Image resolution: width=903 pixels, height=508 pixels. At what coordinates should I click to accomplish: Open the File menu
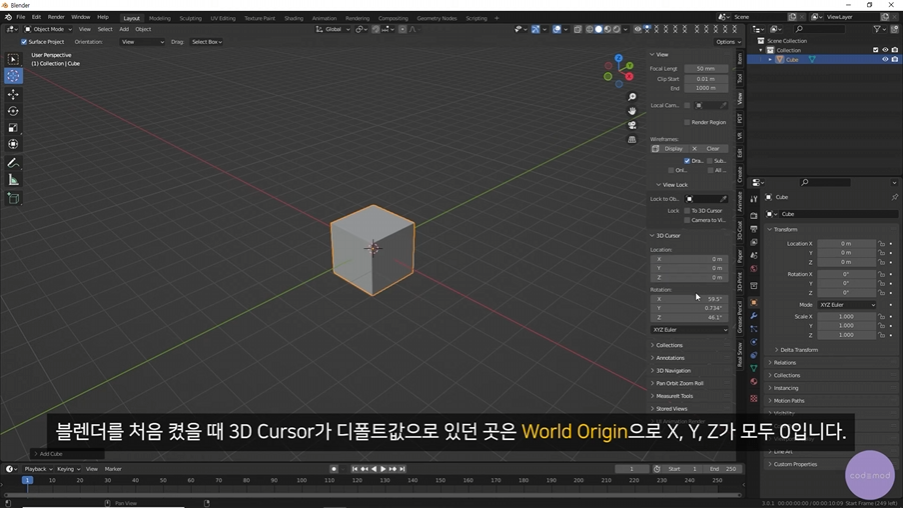[20, 17]
